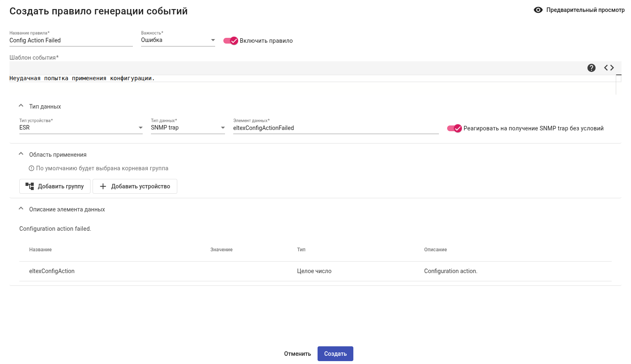Open Предварительный просмотр

click(585, 10)
